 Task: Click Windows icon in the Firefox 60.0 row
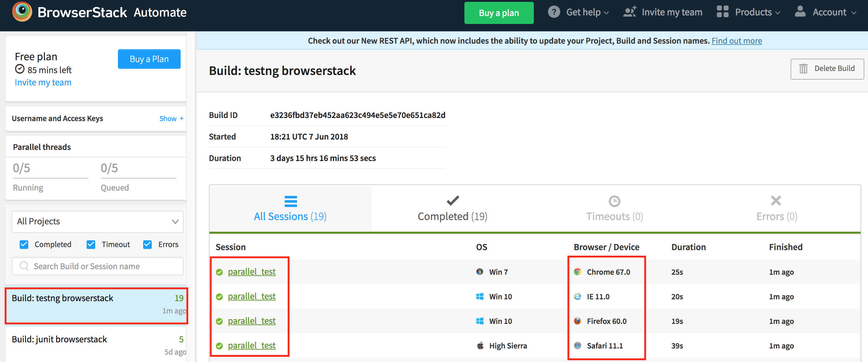(x=480, y=321)
